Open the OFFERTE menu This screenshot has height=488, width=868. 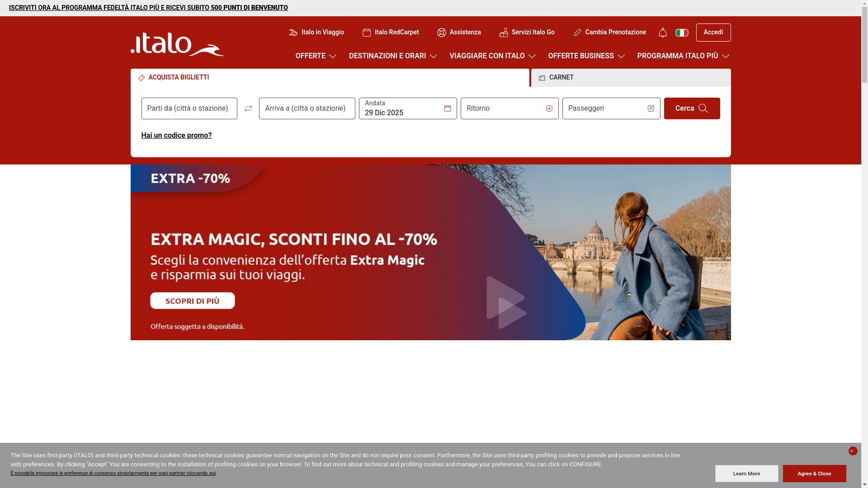point(316,56)
